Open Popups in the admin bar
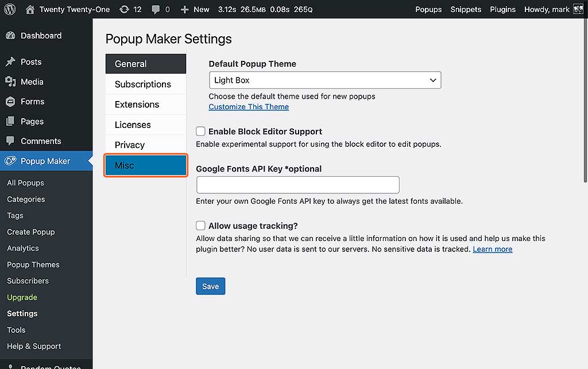 click(x=428, y=9)
